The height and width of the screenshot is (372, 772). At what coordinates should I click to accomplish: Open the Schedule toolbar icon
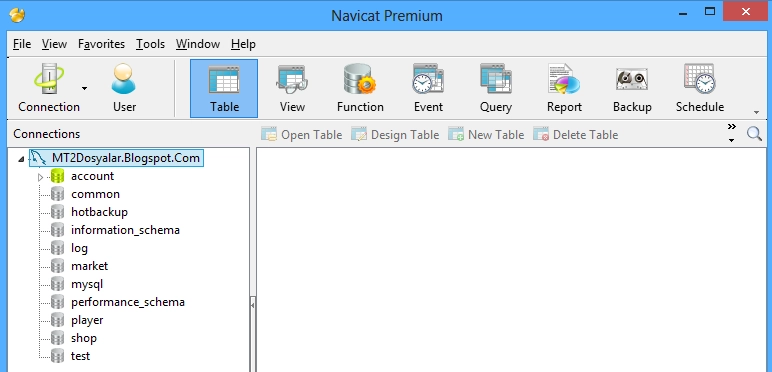pyautogui.click(x=700, y=89)
